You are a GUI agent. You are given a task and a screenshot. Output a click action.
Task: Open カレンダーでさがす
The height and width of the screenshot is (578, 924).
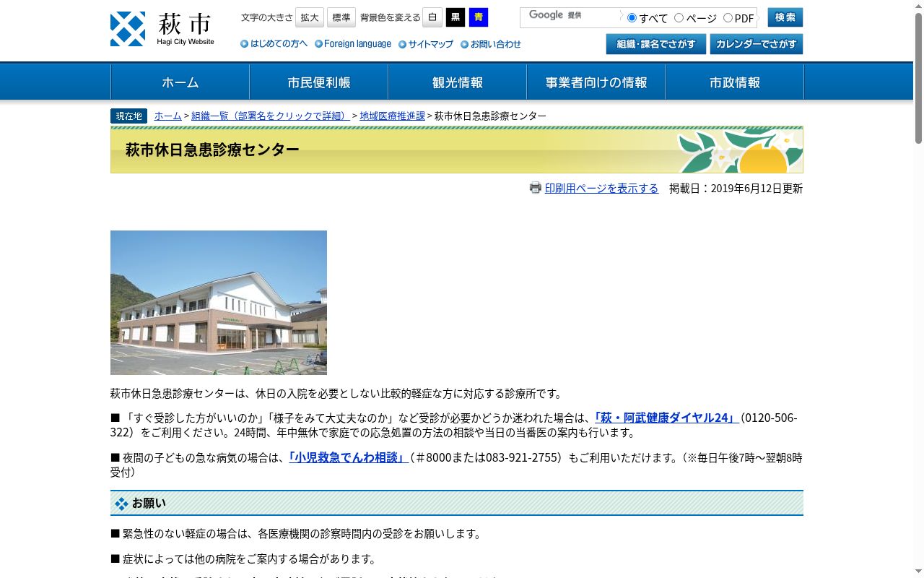(x=757, y=44)
